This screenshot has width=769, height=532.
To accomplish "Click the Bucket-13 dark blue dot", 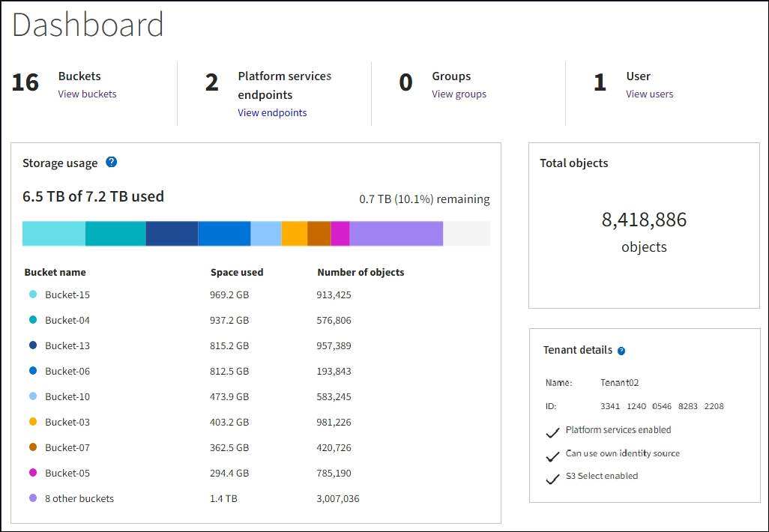I will pyautogui.click(x=33, y=346).
